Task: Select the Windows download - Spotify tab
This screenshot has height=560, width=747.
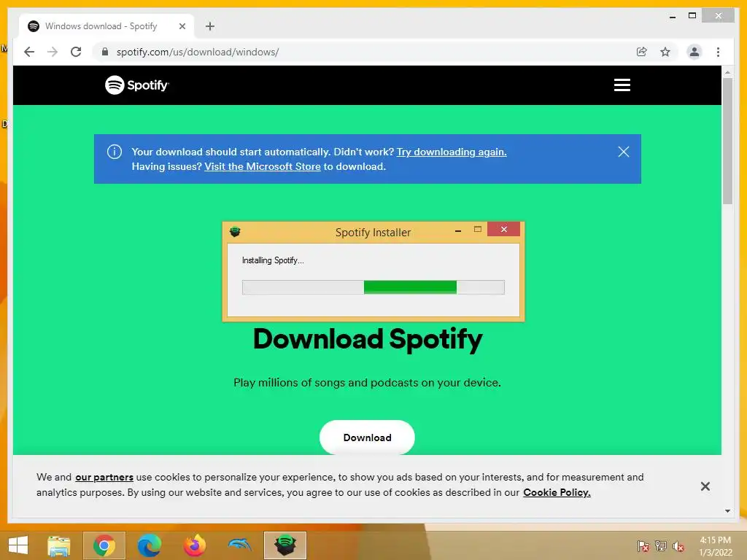Action: pos(107,26)
